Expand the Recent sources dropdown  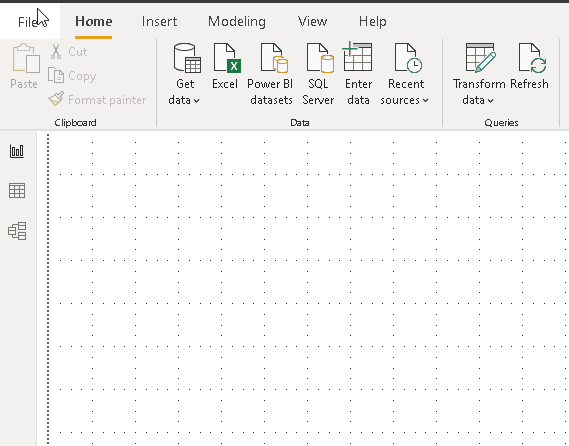pyautogui.click(x=405, y=74)
